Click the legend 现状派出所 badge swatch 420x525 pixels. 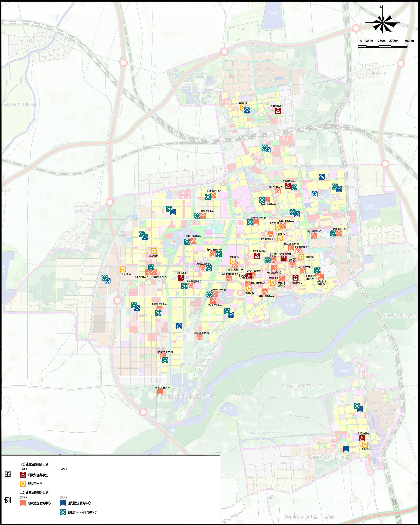(23, 483)
